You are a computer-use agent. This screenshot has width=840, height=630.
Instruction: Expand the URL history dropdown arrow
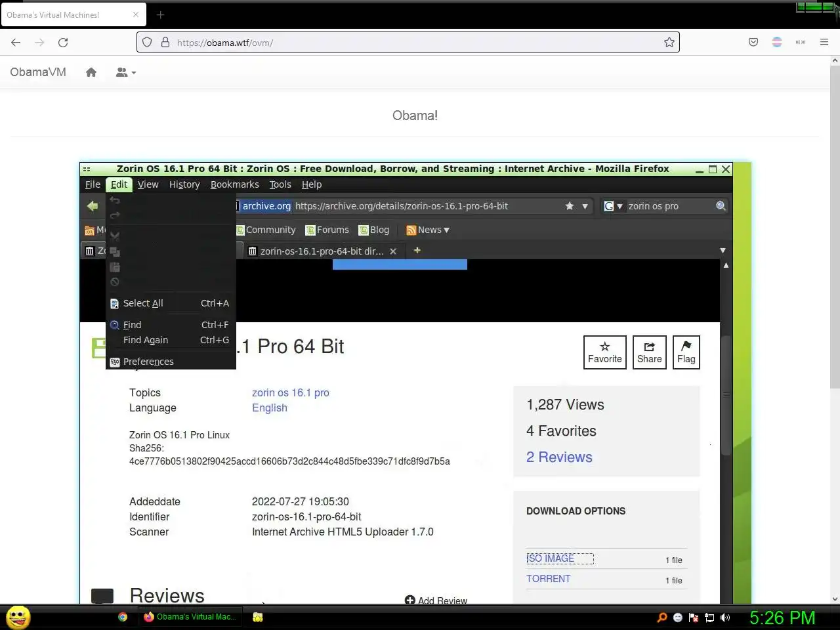click(x=585, y=206)
